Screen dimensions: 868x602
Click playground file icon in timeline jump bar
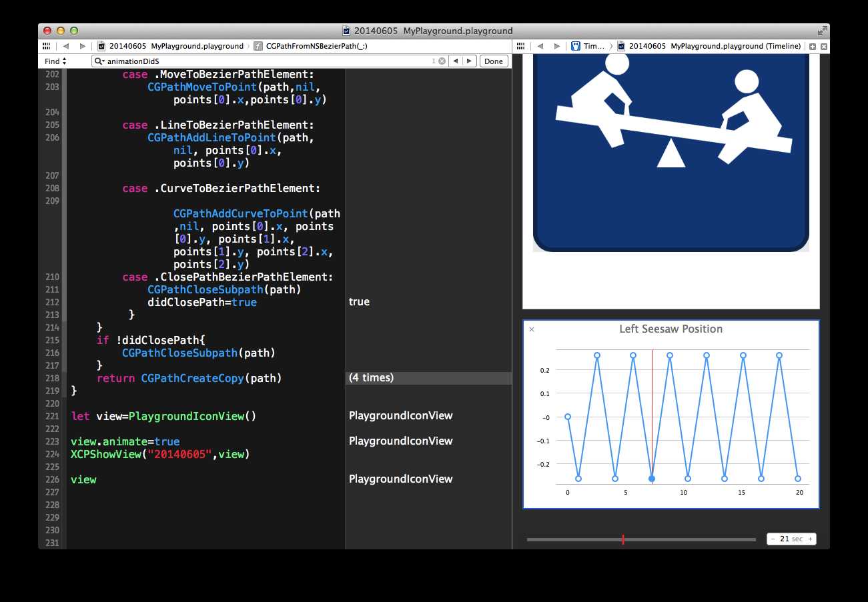[x=621, y=47]
